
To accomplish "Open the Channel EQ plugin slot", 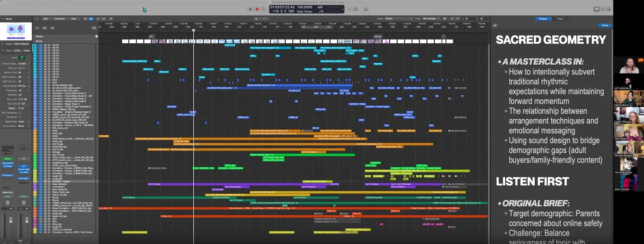I will click(x=8, y=163).
